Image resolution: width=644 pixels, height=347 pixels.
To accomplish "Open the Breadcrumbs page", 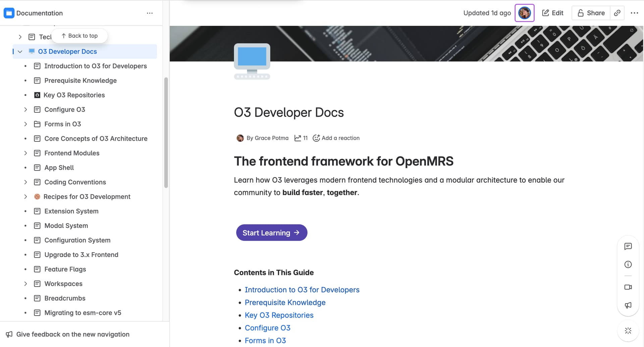I will [65, 298].
